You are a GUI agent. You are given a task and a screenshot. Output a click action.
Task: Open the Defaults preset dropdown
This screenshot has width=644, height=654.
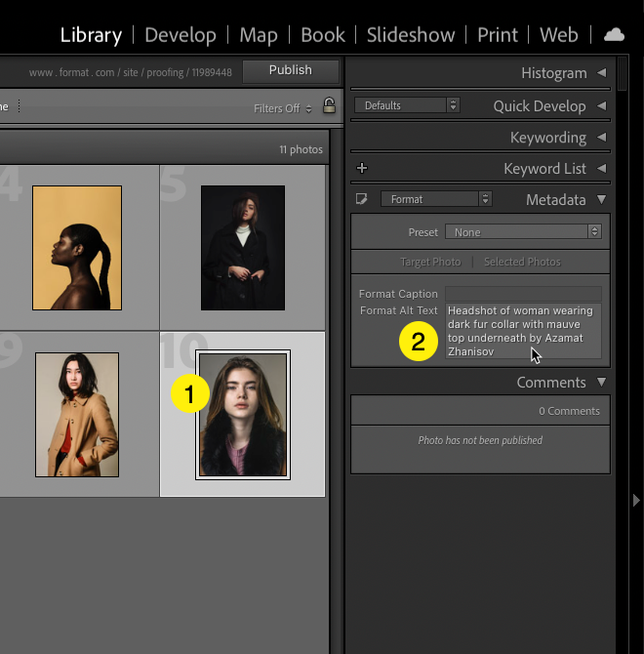[x=406, y=105]
